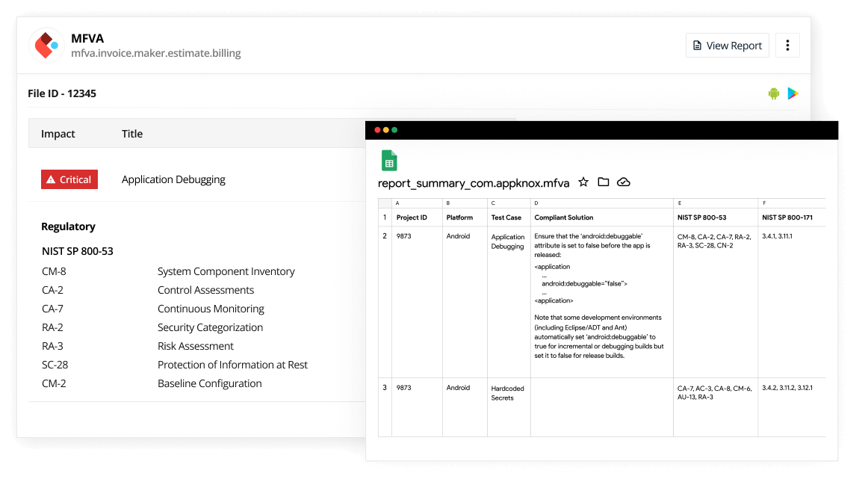The image size is (868, 491).
Task: Select the CA-7 control code
Action: (52, 309)
